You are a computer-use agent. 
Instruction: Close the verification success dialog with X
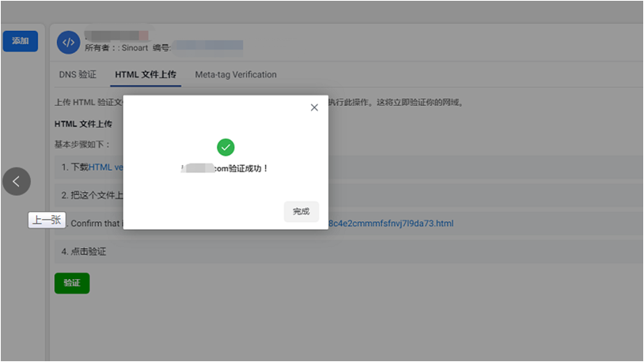(314, 107)
